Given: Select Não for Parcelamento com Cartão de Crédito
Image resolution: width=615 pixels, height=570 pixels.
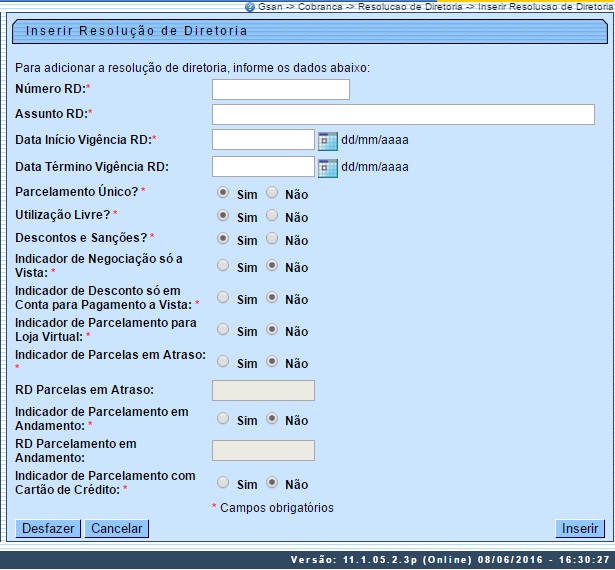Looking at the screenshot, I should [x=272, y=483].
